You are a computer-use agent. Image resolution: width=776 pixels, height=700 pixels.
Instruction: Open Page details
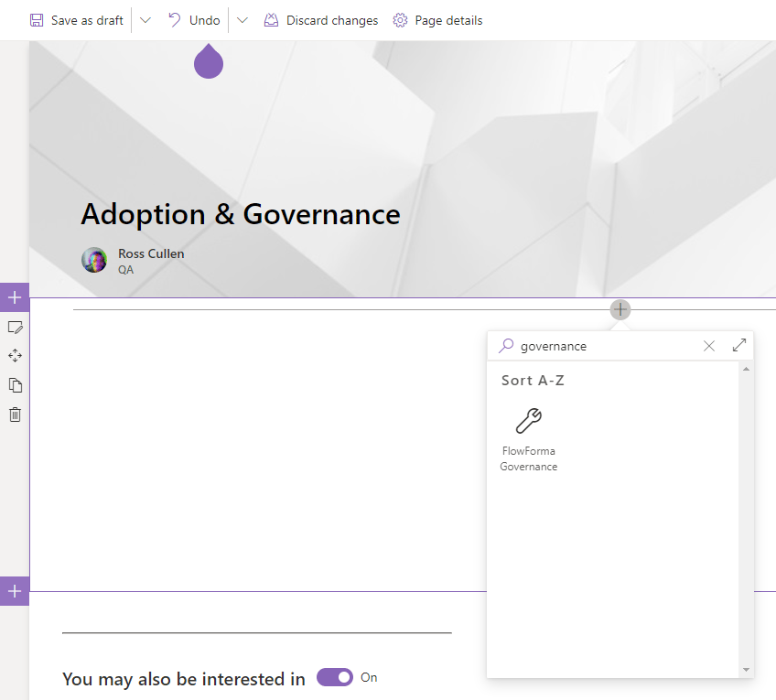pyautogui.click(x=437, y=20)
